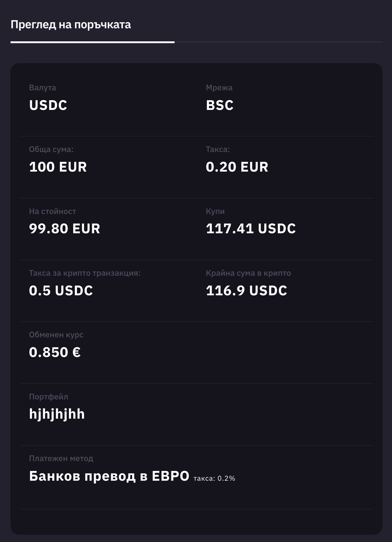392x542 pixels.
Task: Click the 117.41 USDC buy amount
Action: 251,229
